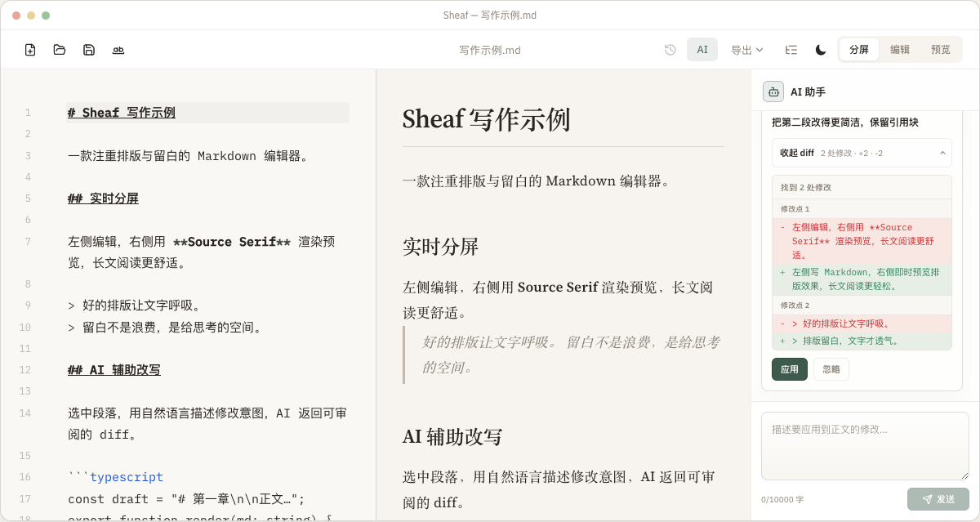Click the "找到 2 处修改" summary text

point(806,187)
